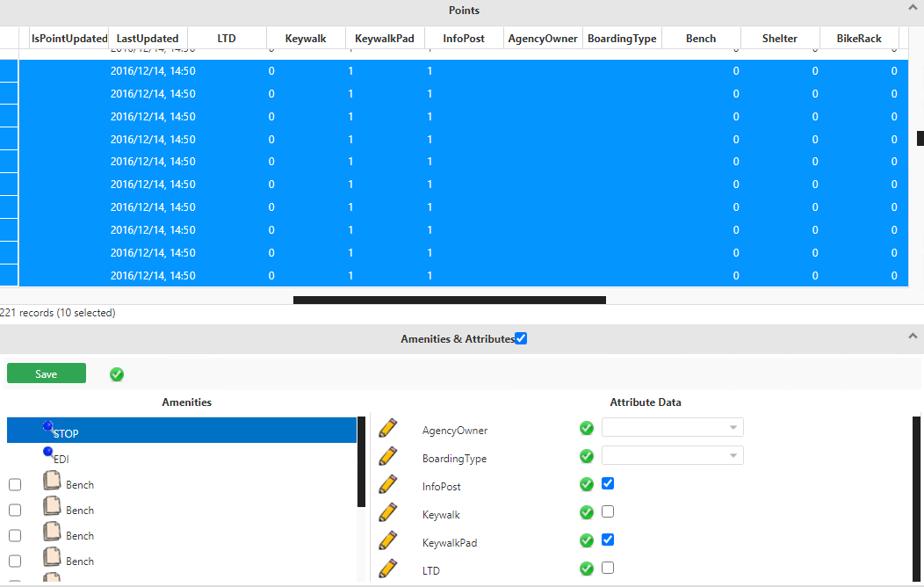The height and width of the screenshot is (587, 924).
Task: Select the highlighted STOP row in Amenities
Action: click(x=182, y=430)
